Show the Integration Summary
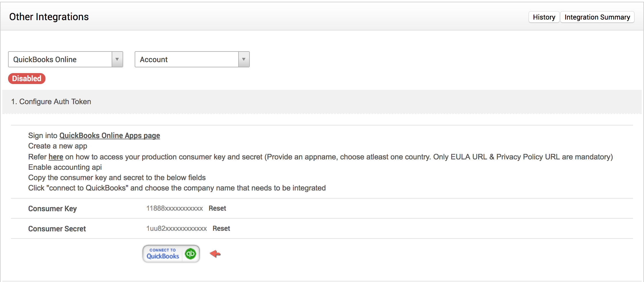 (597, 17)
